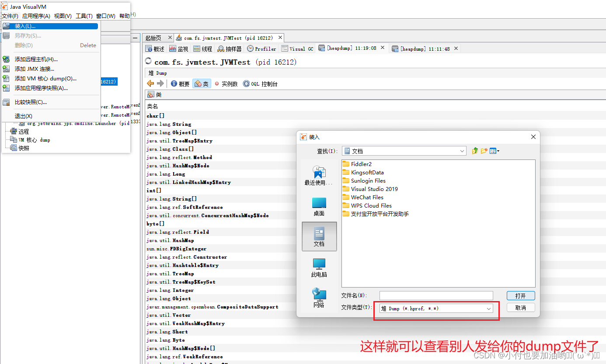Switch to the 监视 tab

coord(179,49)
